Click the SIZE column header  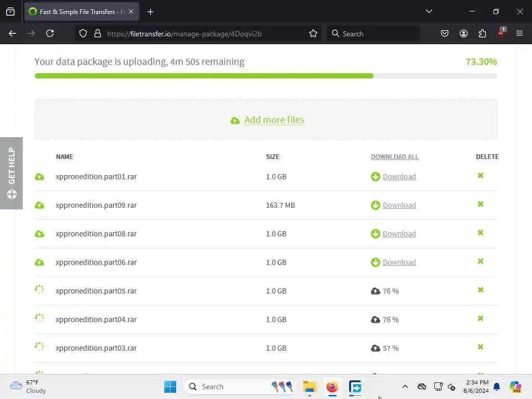coord(272,157)
